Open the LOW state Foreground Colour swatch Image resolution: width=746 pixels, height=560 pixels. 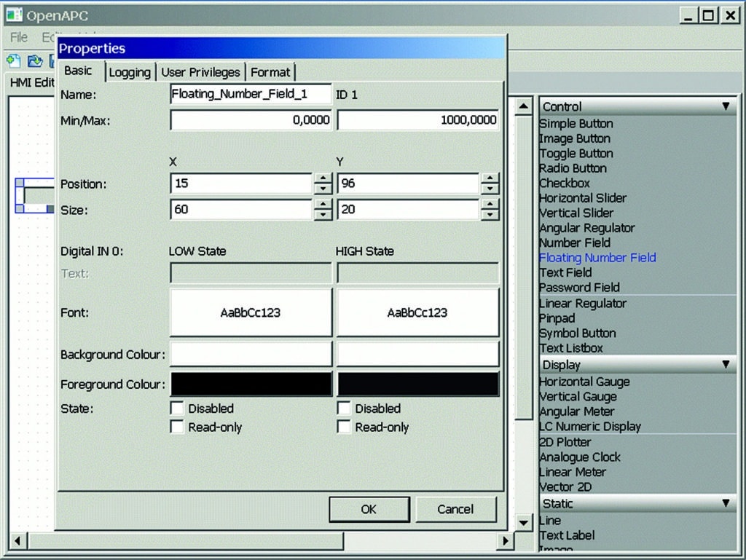click(x=250, y=384)
